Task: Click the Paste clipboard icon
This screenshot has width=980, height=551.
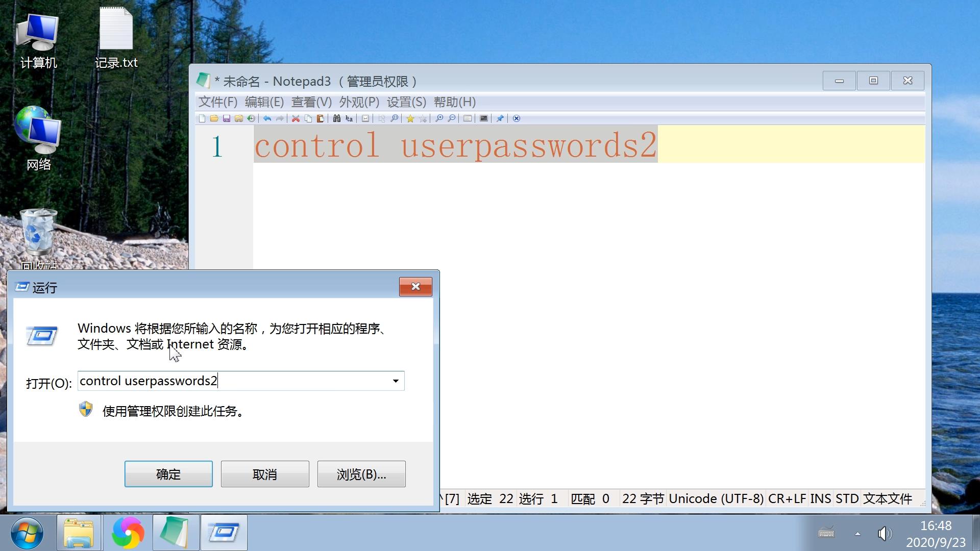Action: [x=321, y=118]
